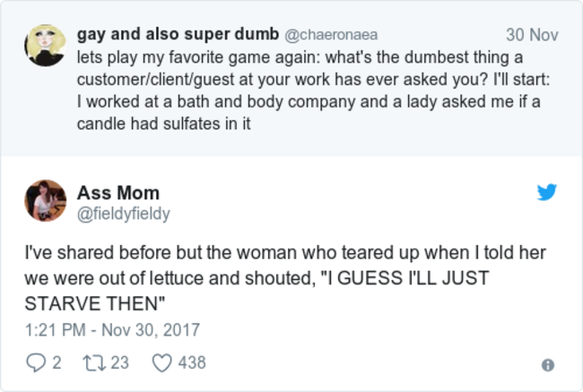Click the 'gay and also super dumb' display name
Image resolution: width=583 pixels, height=392 pixels.
(x=178, y=34)
